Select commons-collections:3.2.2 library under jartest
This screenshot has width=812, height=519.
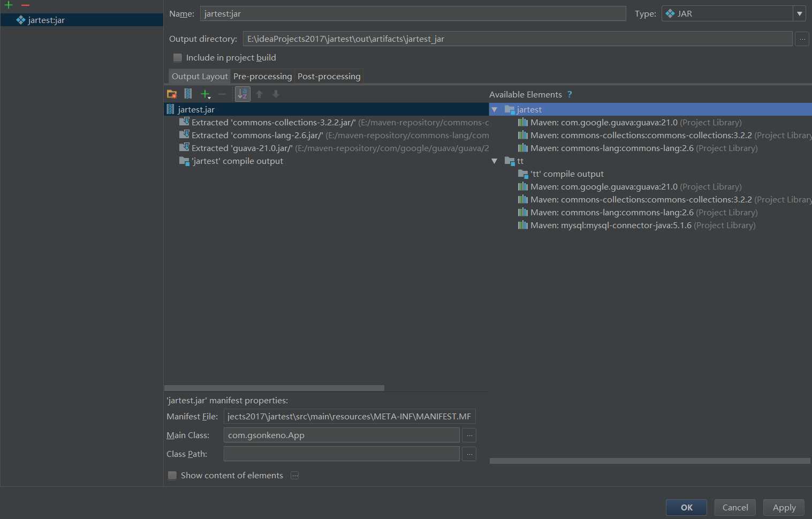(664, 135)
